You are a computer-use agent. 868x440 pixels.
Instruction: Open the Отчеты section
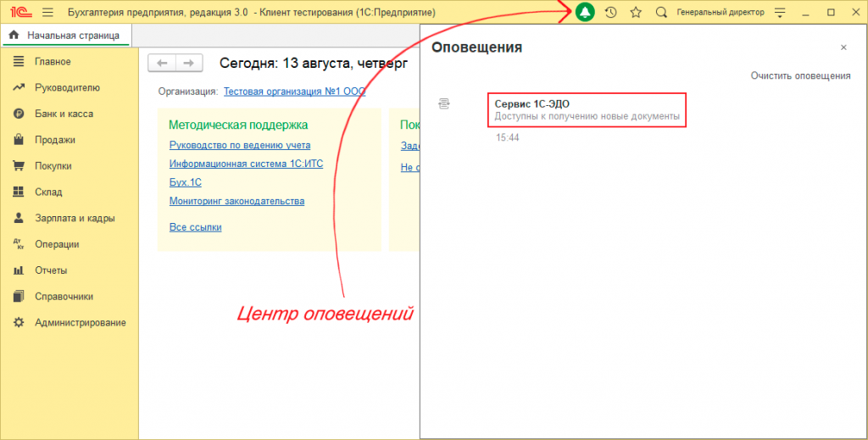[x=51, y=270]
